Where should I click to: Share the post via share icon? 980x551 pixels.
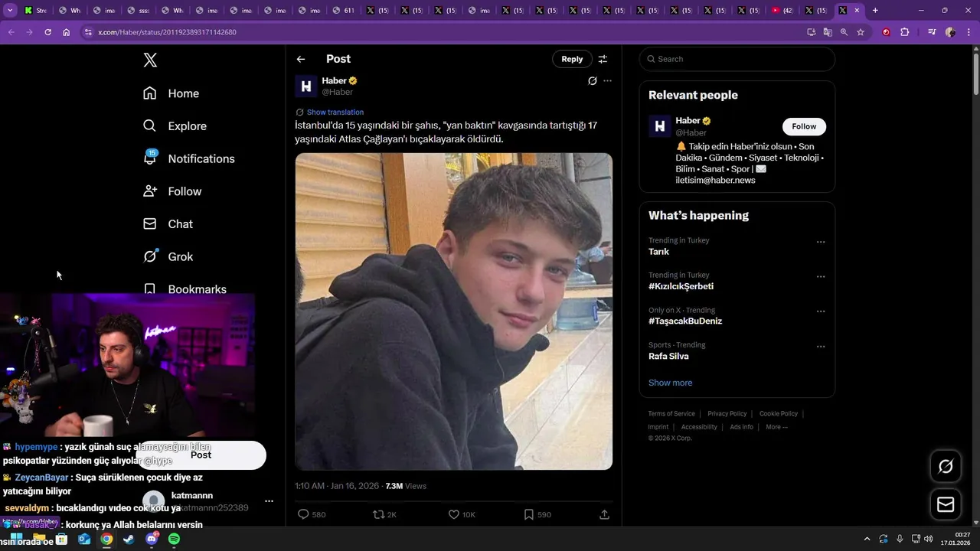tap(604, 514)
